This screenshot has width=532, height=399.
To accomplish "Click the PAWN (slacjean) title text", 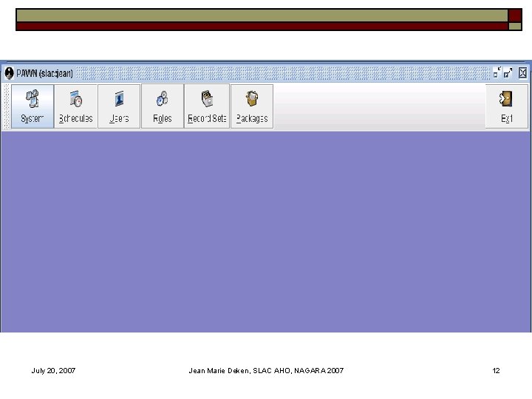I will pos(44,73).
